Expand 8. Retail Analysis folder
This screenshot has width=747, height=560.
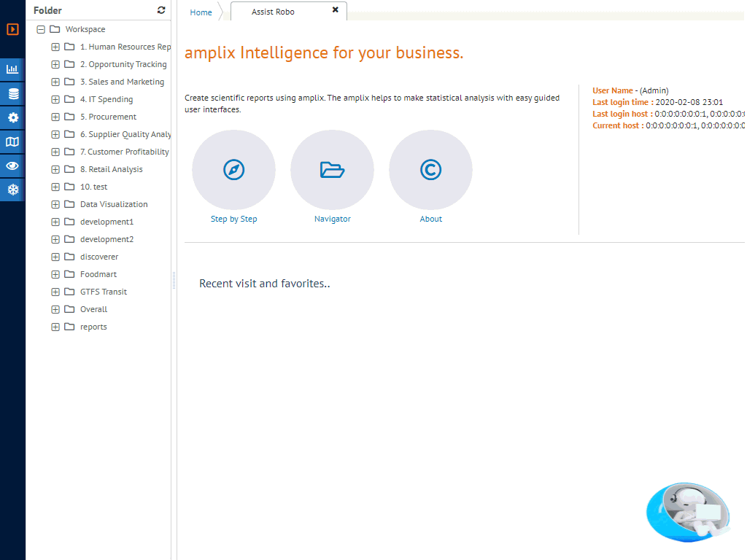pyautogui.click(x=55, y=169)
